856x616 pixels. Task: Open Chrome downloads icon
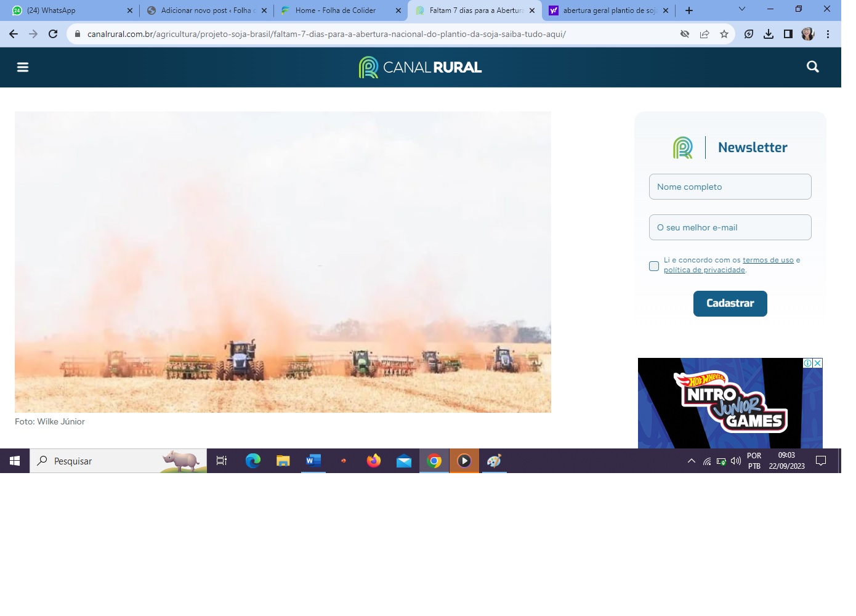tap(769, 34)
